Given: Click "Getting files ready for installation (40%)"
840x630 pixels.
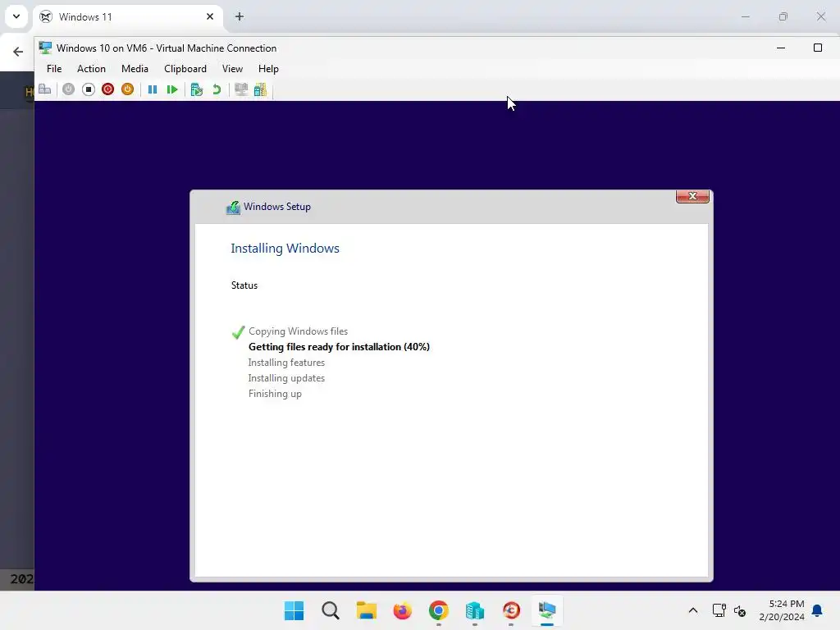Looking at the screenshot, I should pos(339,347).
